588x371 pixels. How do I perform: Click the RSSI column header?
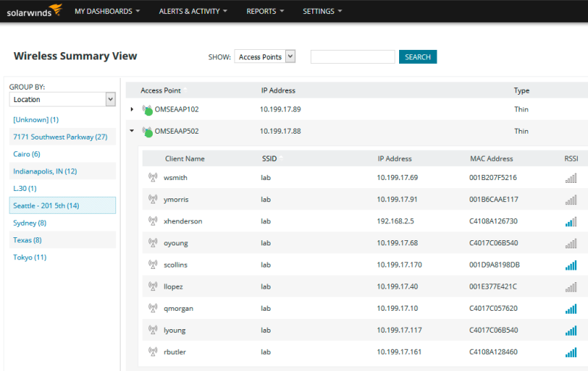571,159
